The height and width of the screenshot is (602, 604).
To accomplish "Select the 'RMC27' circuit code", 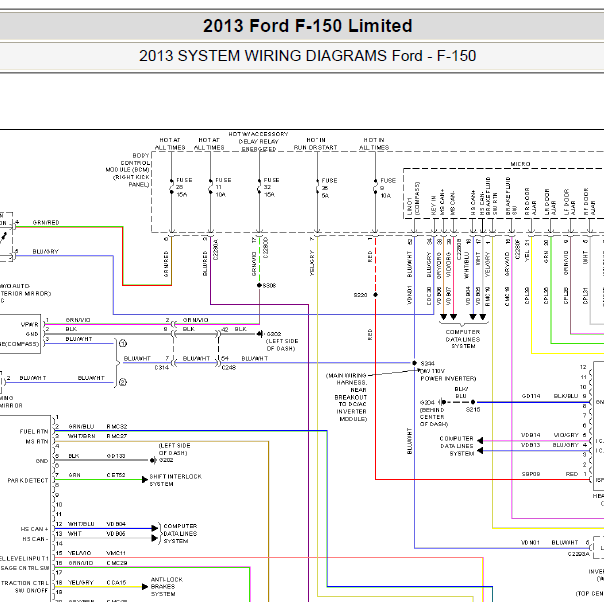I will [x=117, y=436].
